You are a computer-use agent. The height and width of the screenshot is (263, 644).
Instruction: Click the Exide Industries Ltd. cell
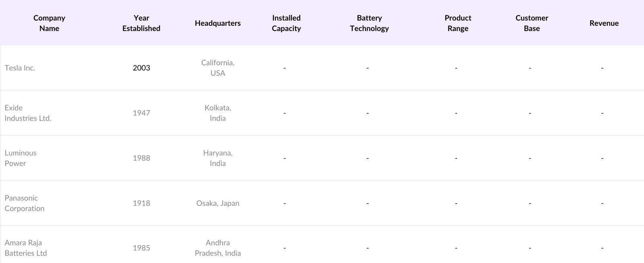[x=28, y=113]
